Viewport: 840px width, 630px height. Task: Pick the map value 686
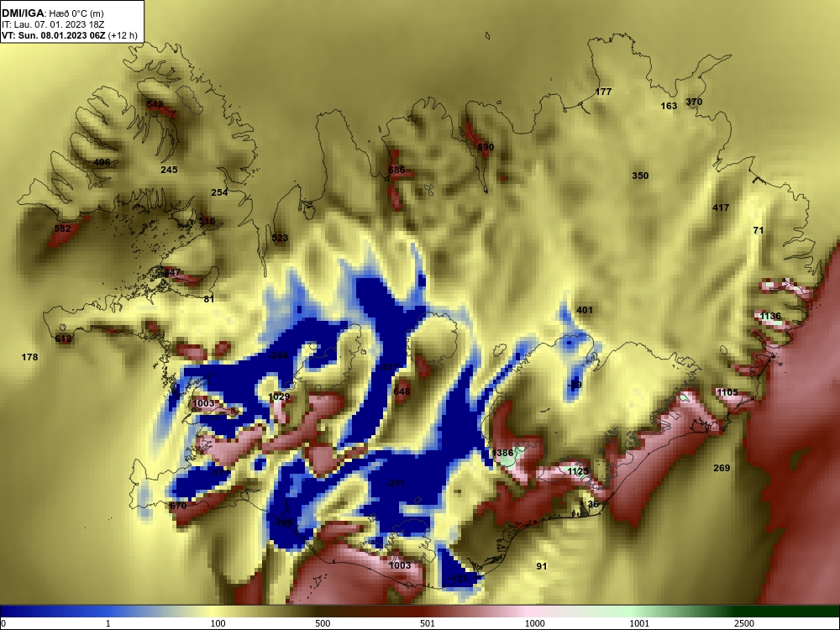coord(396,171)
